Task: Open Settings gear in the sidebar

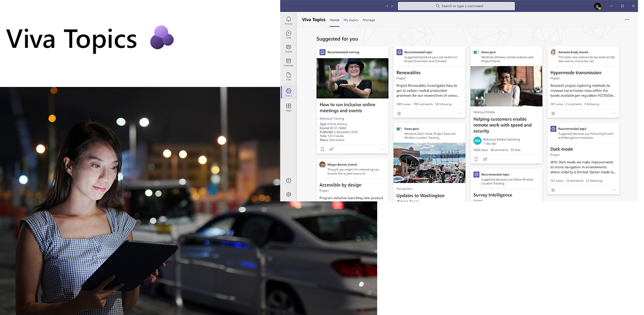Action: click(288, 195)
